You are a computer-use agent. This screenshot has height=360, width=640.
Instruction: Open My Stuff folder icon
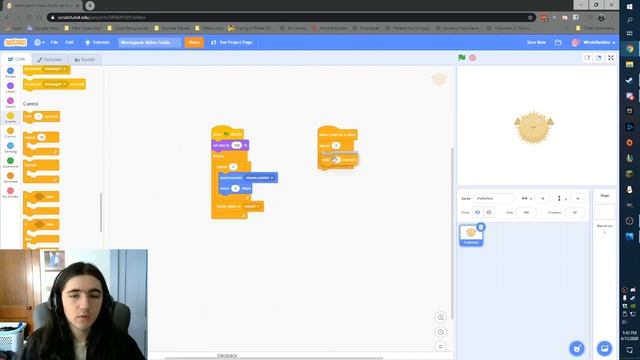click(x=558, y=42)
